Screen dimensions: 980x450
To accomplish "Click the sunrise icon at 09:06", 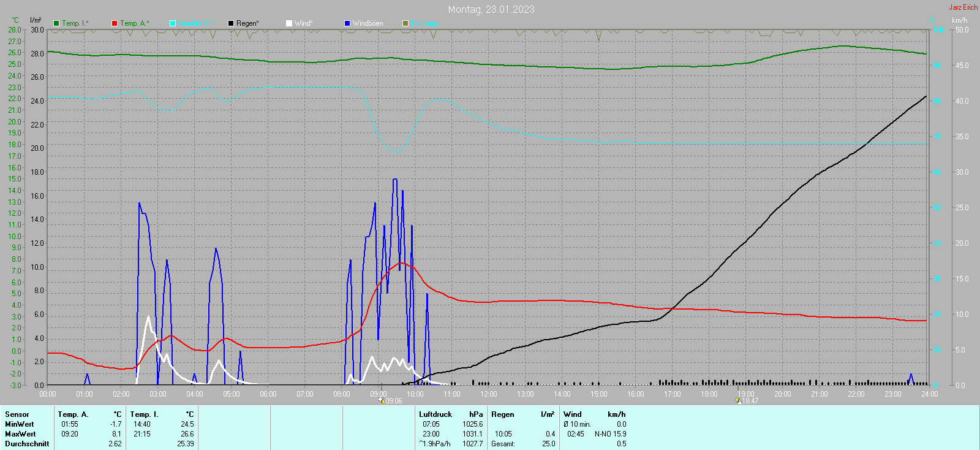I will [381, 400].
